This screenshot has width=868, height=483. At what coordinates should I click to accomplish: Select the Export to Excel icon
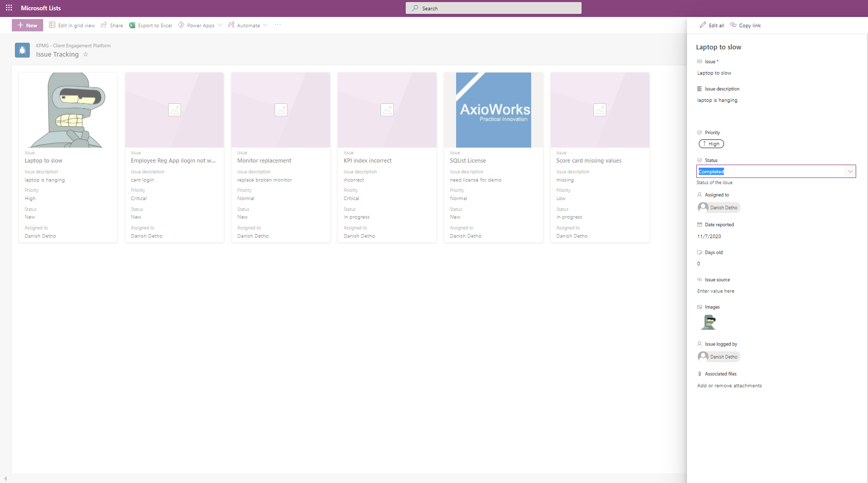[x=131, y=25]
